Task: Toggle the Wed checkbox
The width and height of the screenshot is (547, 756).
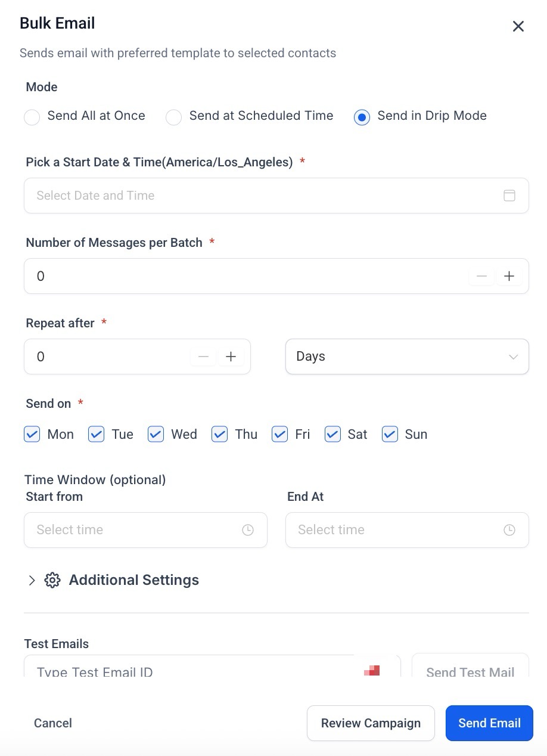Action: [156, 434]
